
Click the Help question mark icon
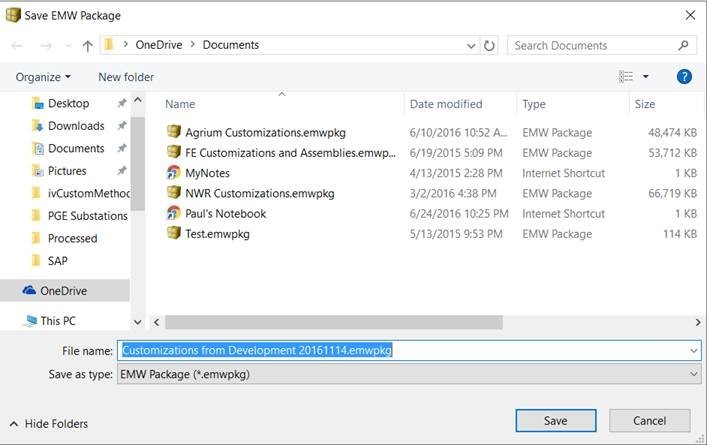point(685,76)
